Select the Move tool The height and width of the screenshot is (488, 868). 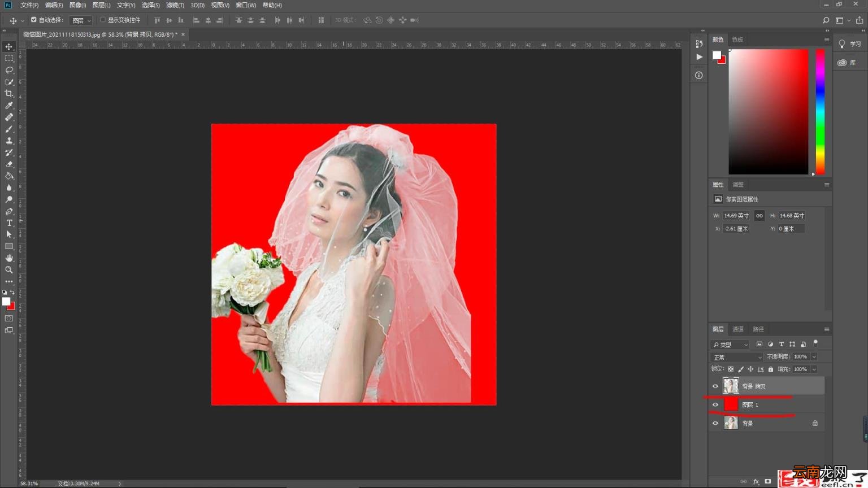click(x=9, y=46)
